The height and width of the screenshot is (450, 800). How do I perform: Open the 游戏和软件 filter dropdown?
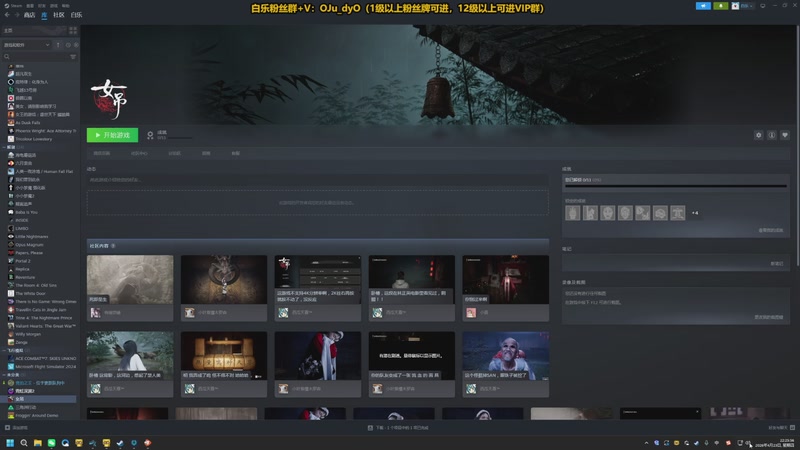click(x=27, y=45)
